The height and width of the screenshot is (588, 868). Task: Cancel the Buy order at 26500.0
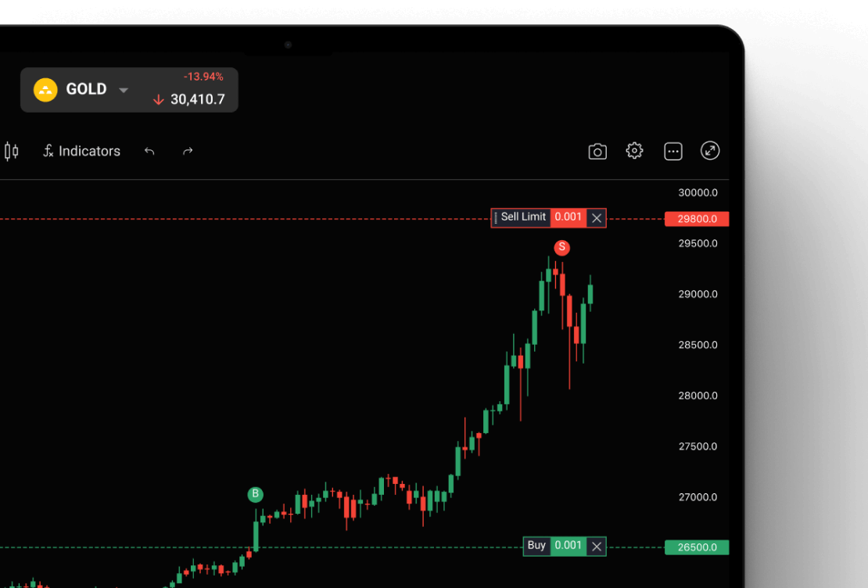pos(596,547)
